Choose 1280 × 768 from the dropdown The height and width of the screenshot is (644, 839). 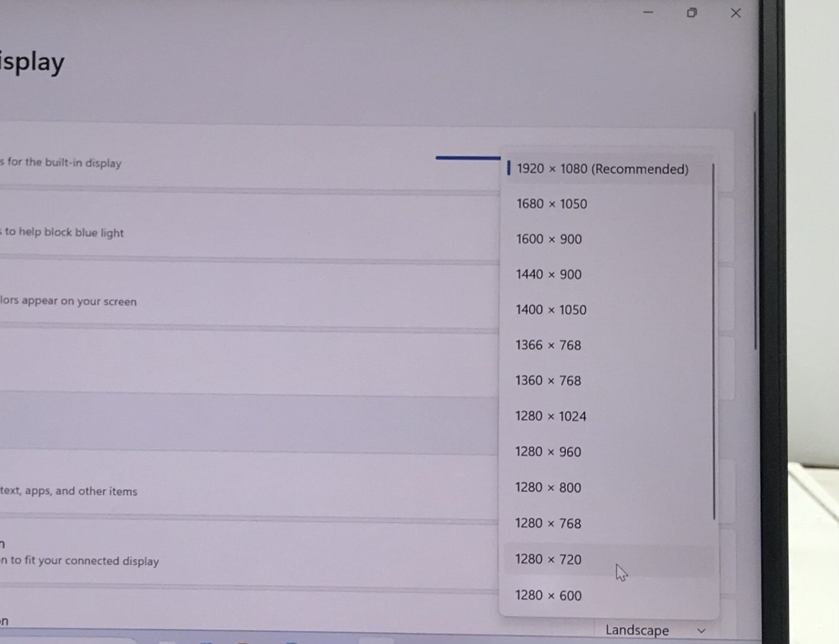608,523
